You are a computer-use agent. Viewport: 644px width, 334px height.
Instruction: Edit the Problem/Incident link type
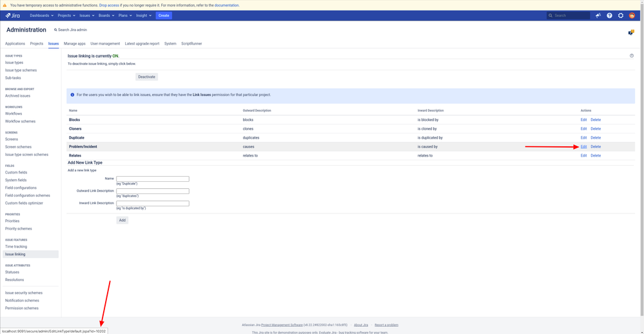point(583,146)
